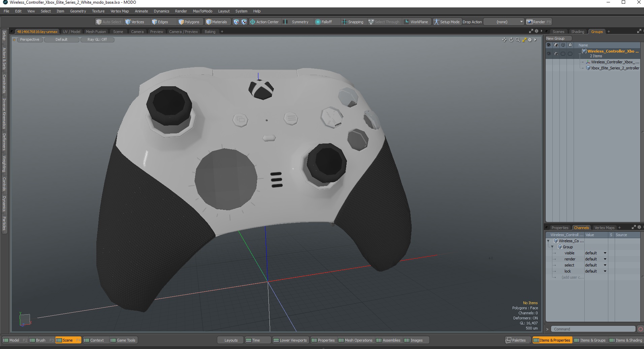Expand the Groups panel with the maximize icon
Screen dimensions: 644x349
click(x=639, y=31)
